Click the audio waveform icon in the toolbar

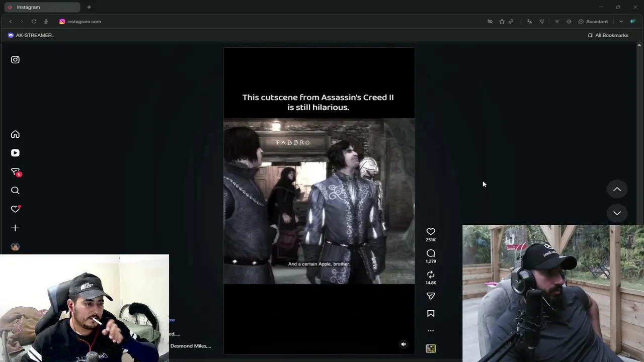coord(569,22)
